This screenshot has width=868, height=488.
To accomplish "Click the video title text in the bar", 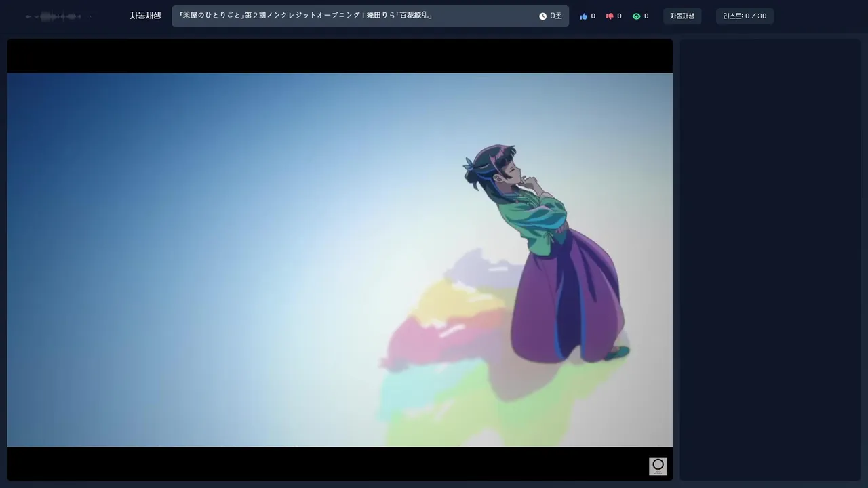I will (305, 16).
